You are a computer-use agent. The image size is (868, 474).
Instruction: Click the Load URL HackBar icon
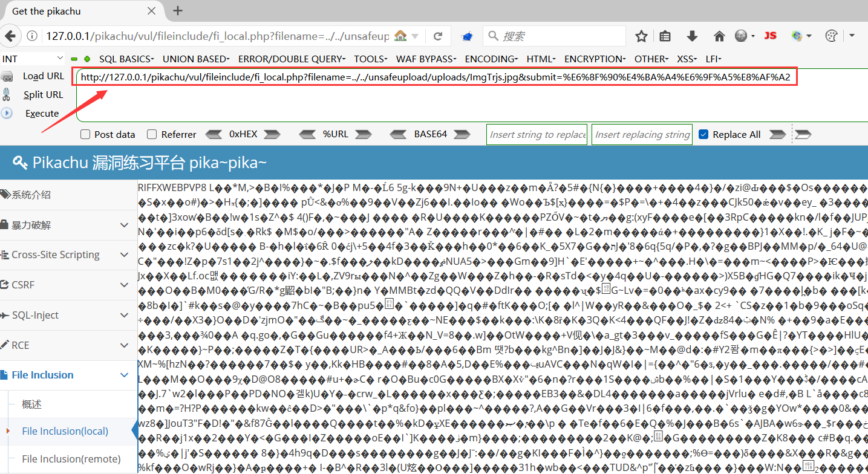[7, 76]
